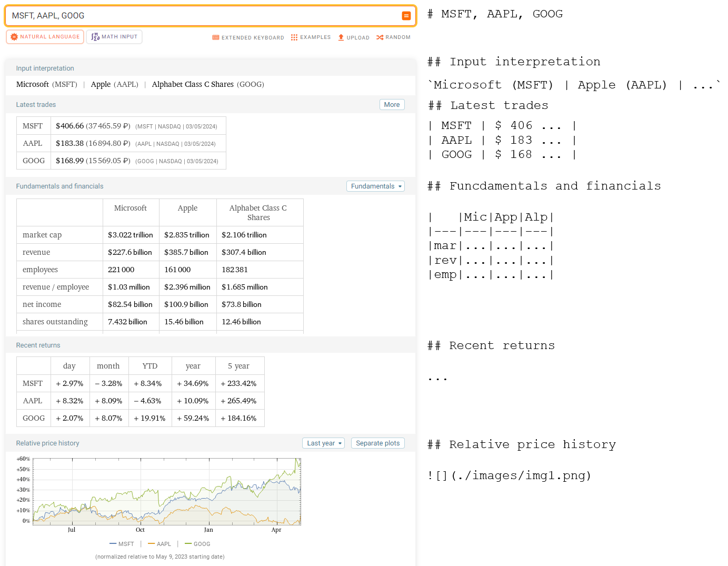Image resolution: width=728 pixels, height=566 pixels.
Task: Select AAPL day return +8.32%
Action: (69, 401)
